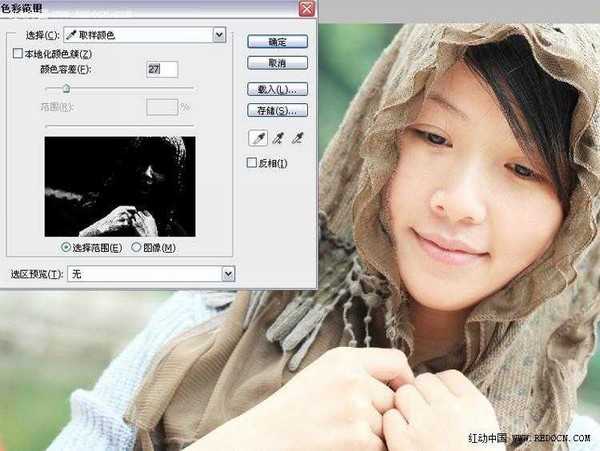
Task: Choose the 选择范围 radio button
Action: tap(67, 247)
